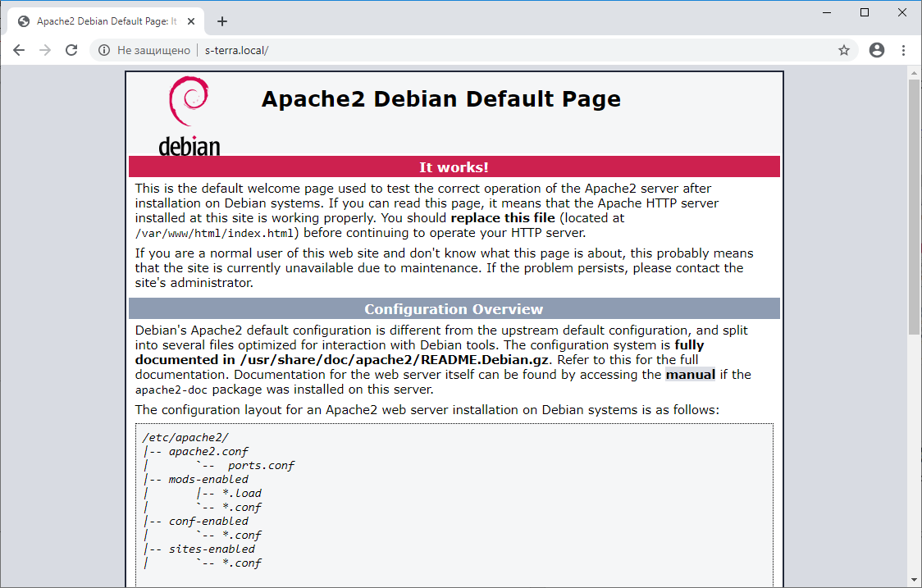Click 'mods-enabled' in the config tree
This screenshot has height=588, width=922.
[208, 479]
